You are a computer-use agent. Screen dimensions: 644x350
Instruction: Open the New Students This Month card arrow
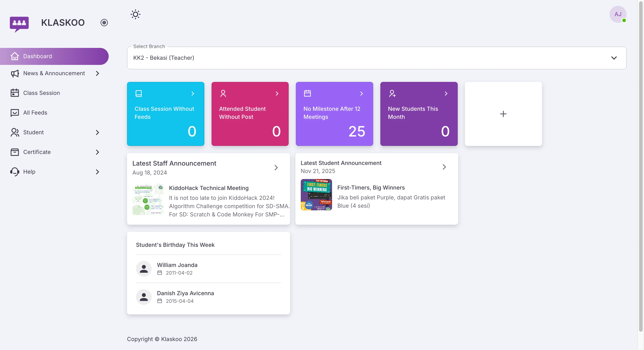(446, 94)
